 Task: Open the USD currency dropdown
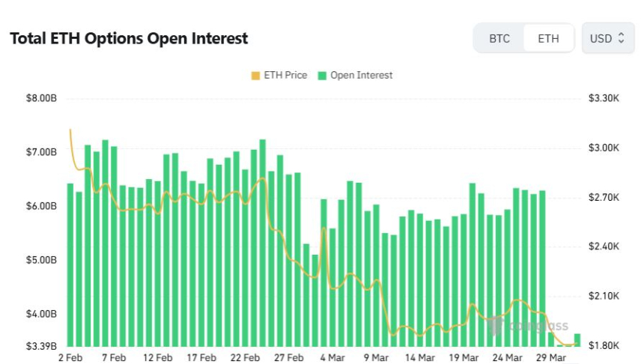tap(608, 38)
